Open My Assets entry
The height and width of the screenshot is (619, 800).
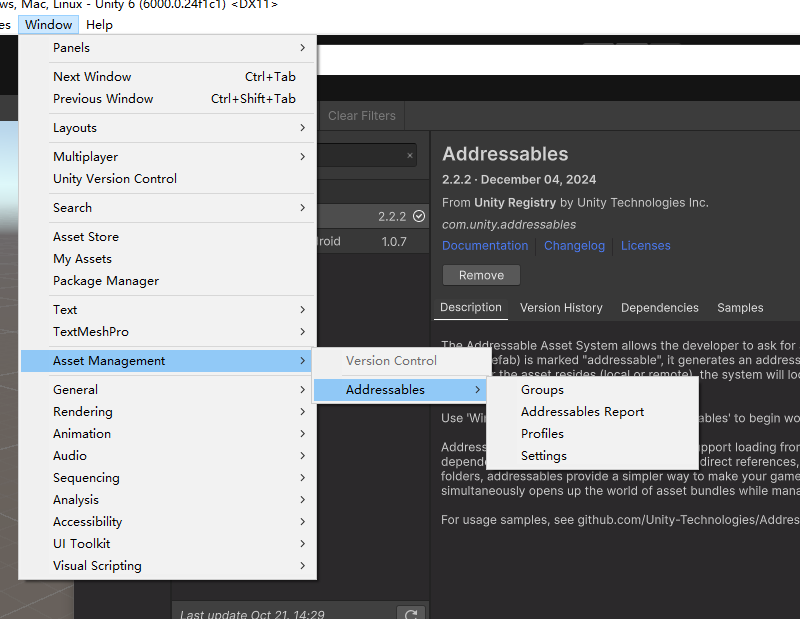167,259
